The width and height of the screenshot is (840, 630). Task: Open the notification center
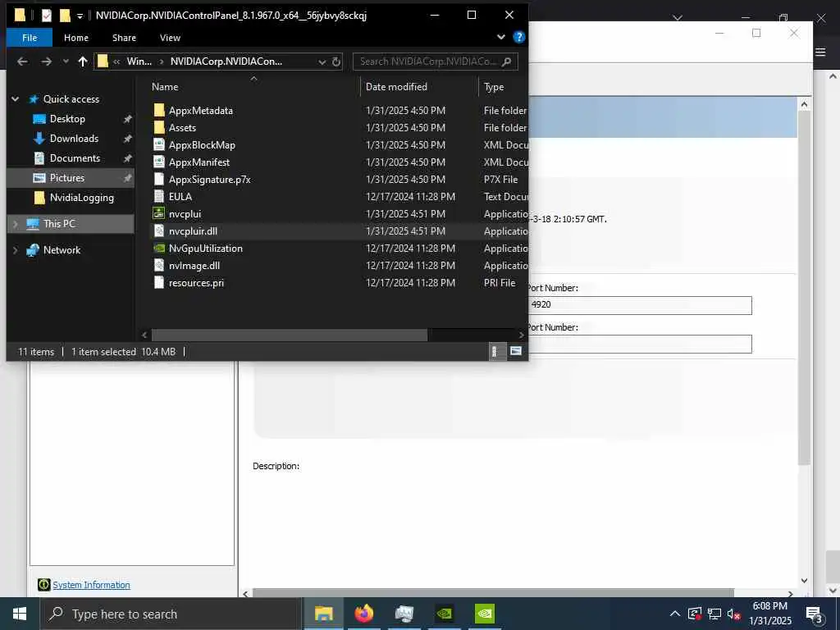tap(815, 614)
